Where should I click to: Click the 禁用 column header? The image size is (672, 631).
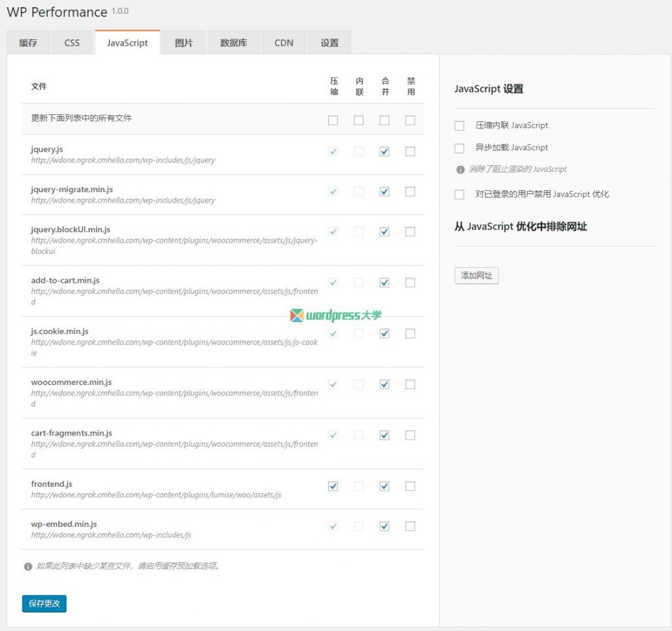(411, 86)
